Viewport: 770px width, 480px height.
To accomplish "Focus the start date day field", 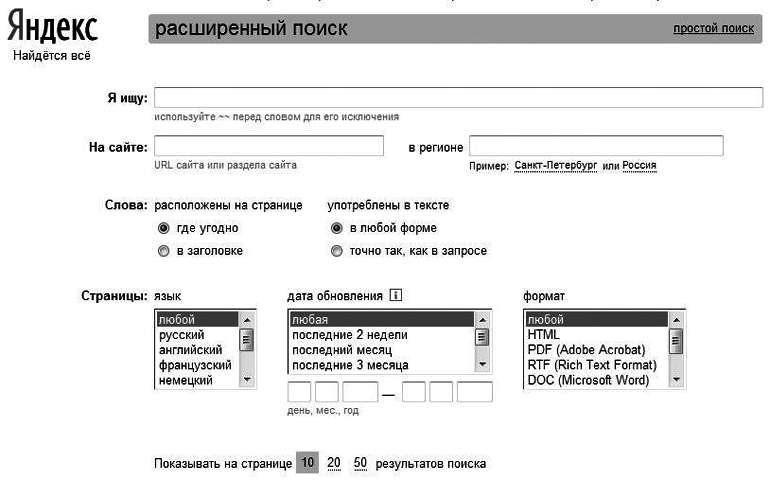I will [299, 392].
